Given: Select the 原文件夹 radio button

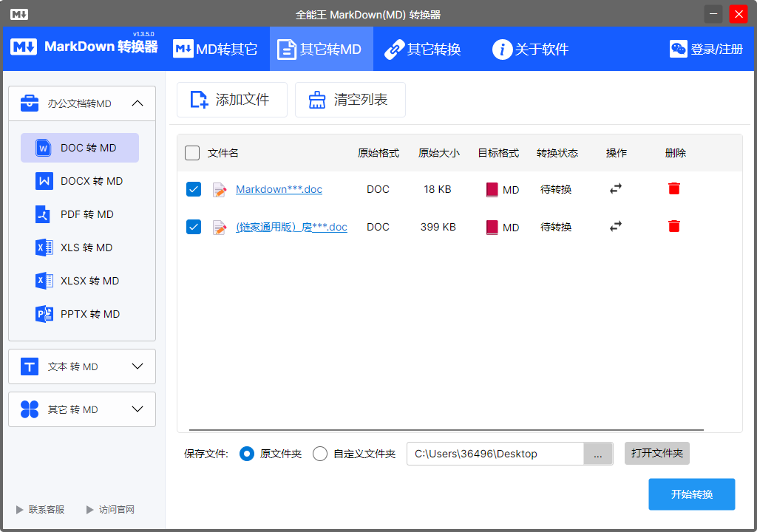Looking at the screenshot, I should click(247, 454).
